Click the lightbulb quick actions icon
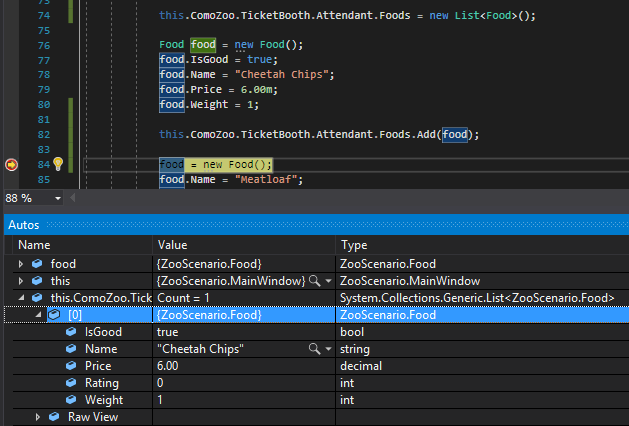This screenshot has height=426, width=629. (x=58, y=164)
